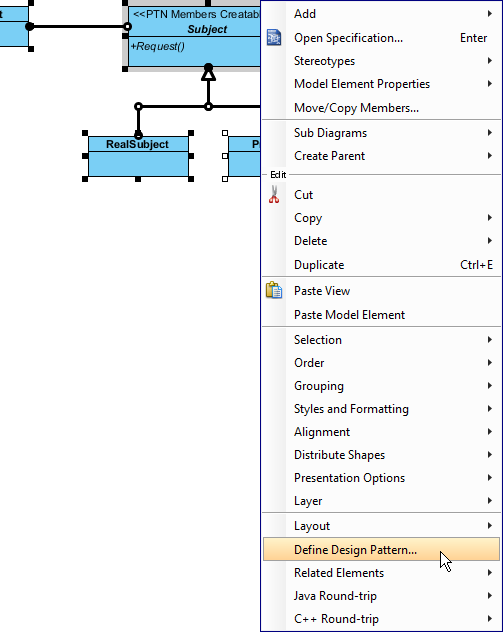Screen dimensions: 503x632
Task: Open the Layout submenu
Action: (381, 526)
